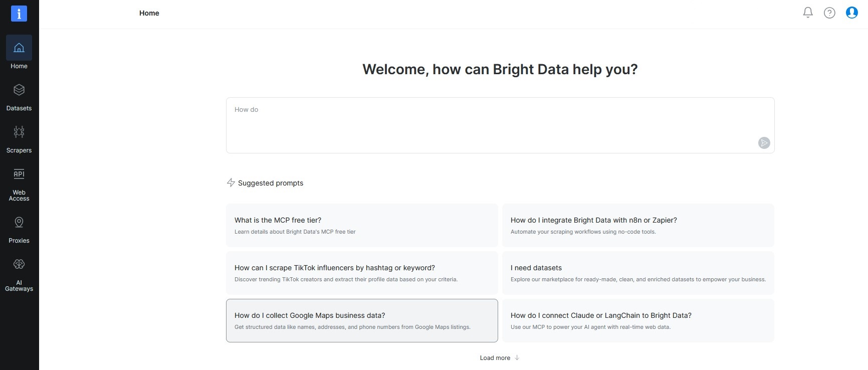Click "Discover trending TikTok creators" description text
The height and width of the screenshot is (370, 868).
pyautogui.click(x=346, y=279)
